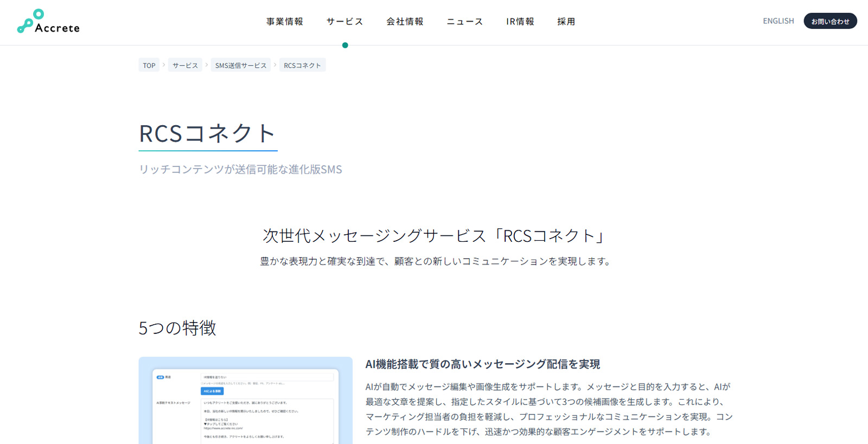868x444 pixels.
Task: Open the IR情報 menu
Action: [520, 22]
